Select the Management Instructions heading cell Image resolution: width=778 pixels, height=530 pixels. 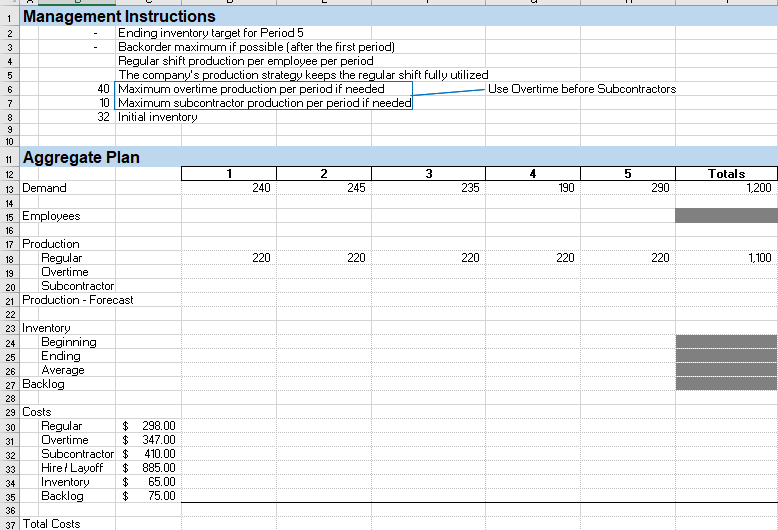[x=119, y=16]
